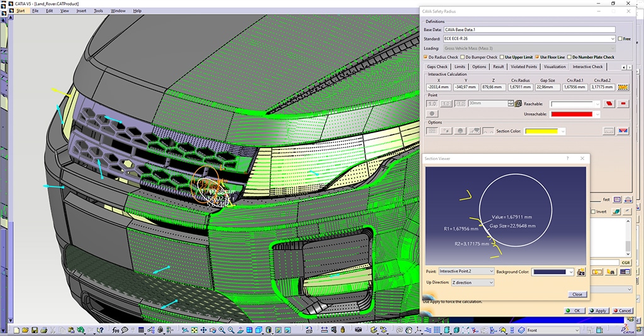Click the dark blue Background Color swatch
The width and height of the screenshot is (644, 336).
549,272
